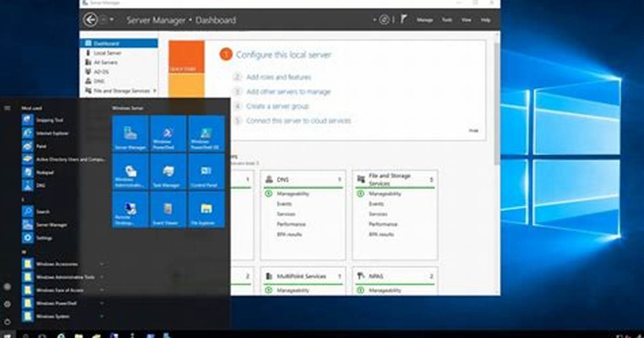The height and width of the screenshot is (338, 644).
Task: Expand the Windows PowerShell folder
Action: coord(64,304)
